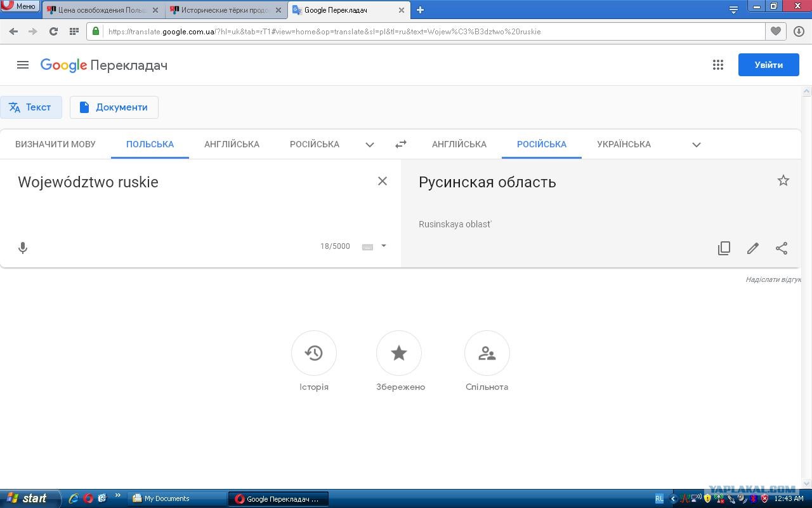Open the RL language indicator in tray

659,498
